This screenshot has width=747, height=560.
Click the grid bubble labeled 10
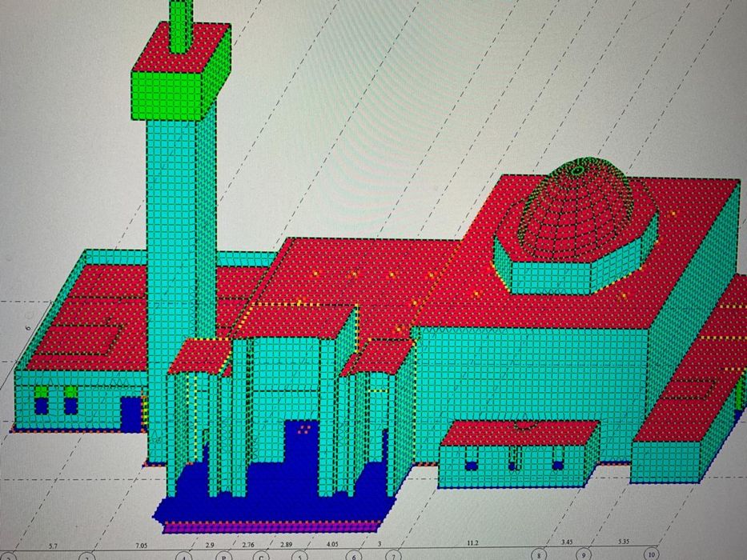[x=651, y=554]
